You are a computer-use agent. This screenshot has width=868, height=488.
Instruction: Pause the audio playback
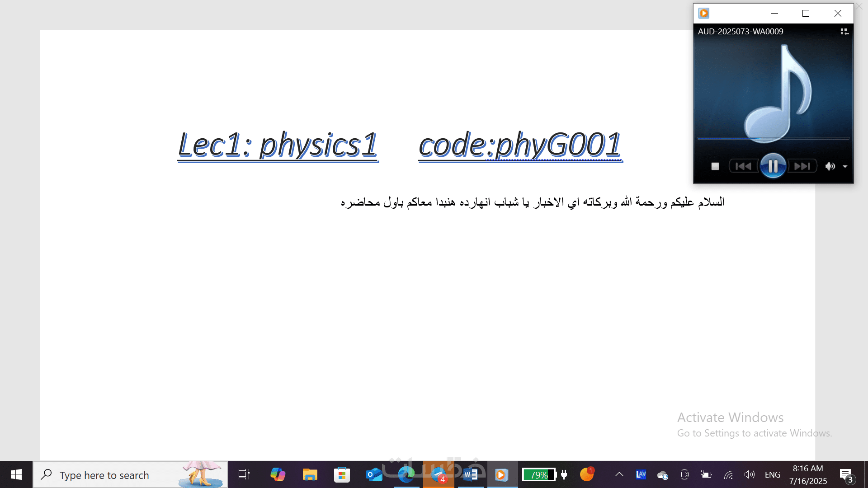[773, 166]
